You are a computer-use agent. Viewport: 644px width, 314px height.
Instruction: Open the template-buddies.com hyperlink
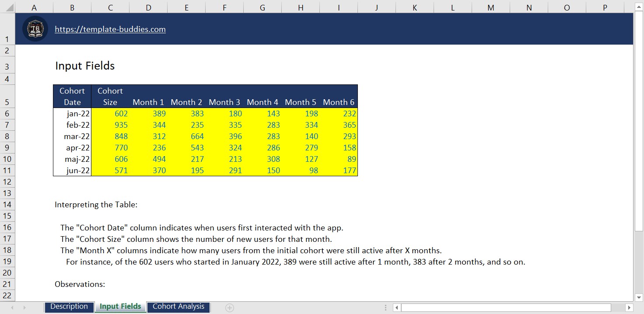tap(110, 29)
